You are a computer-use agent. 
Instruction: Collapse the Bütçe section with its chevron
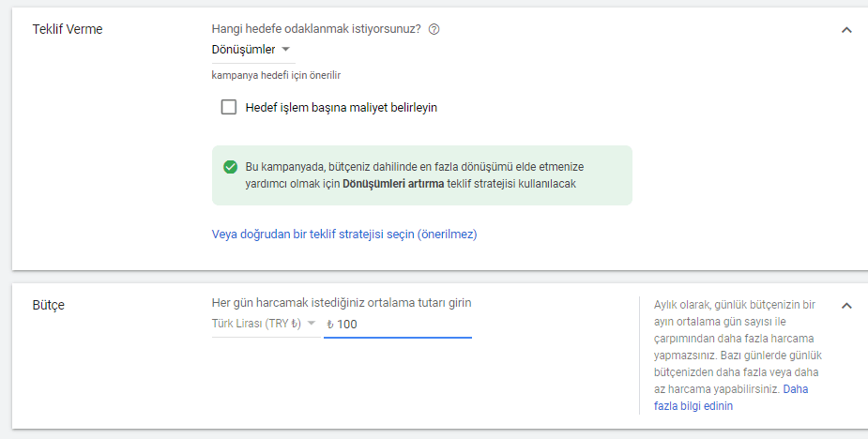point(846,306)
